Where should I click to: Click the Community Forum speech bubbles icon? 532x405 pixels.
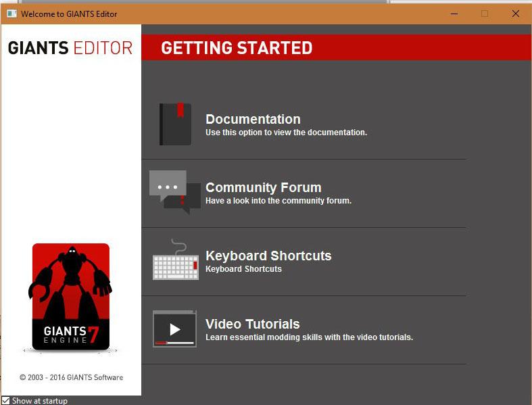(x=175, y=192)
